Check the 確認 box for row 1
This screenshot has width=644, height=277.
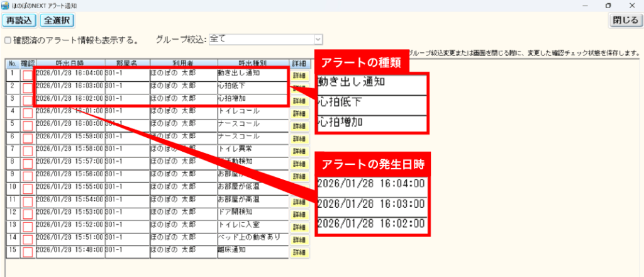pos(28,76)
